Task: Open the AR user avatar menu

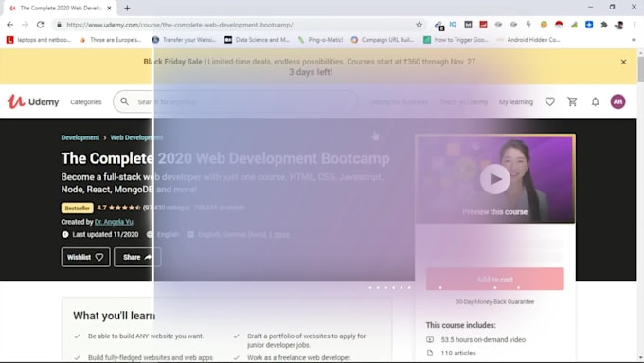Action: click(617, 101)
